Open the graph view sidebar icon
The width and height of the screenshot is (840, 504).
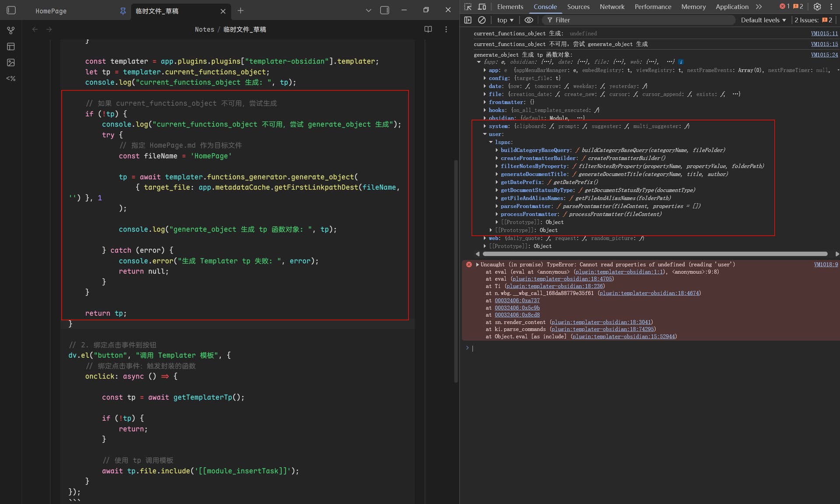(x=11, y=30)
